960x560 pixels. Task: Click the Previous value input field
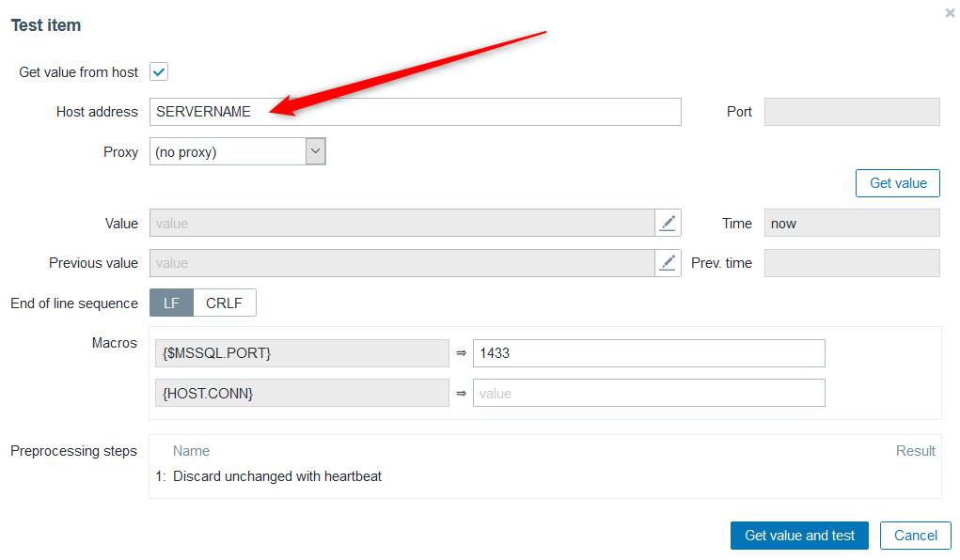click(401, 263)
